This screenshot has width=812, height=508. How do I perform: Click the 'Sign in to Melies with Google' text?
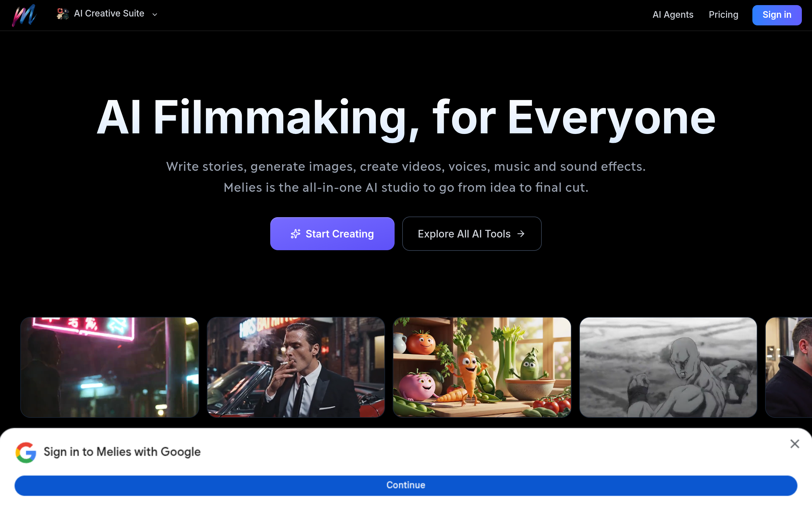[122, 452]
